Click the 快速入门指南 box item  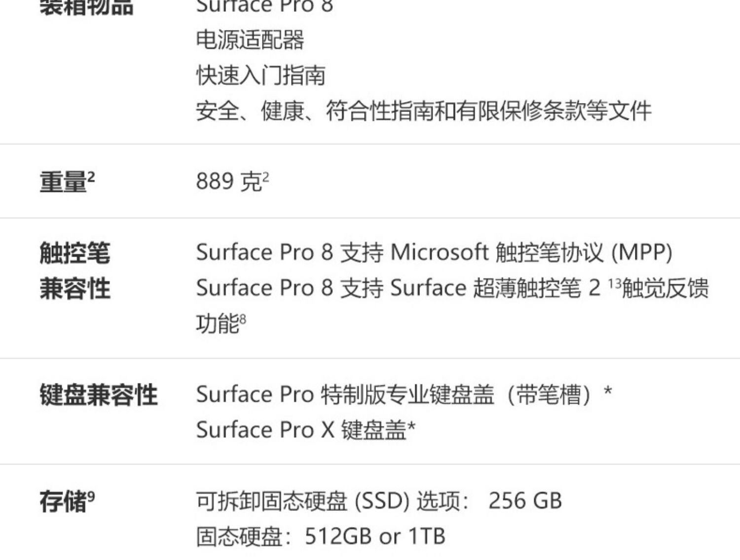(260, 75)
